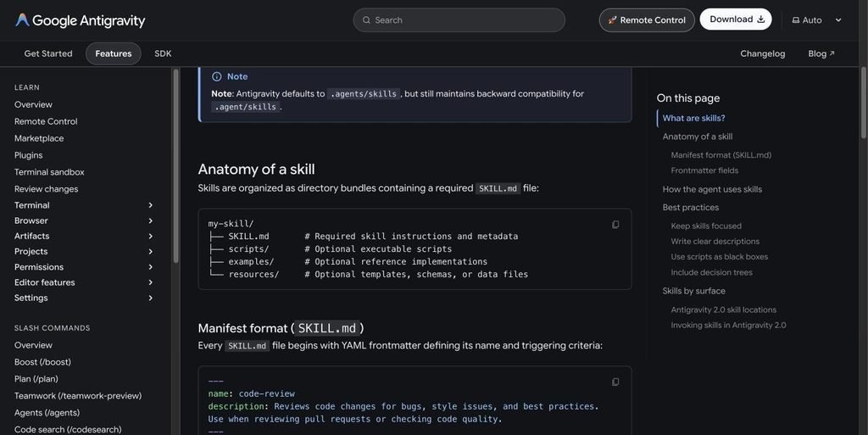Click the '.agents/skills' inline code in Note

point(364,94)
